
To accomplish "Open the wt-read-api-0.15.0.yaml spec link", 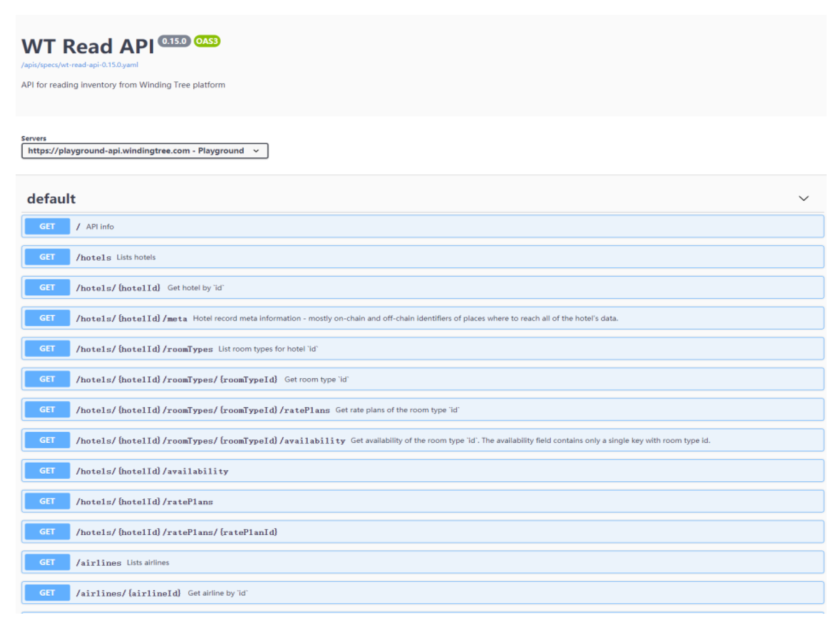I will point(79,65).
